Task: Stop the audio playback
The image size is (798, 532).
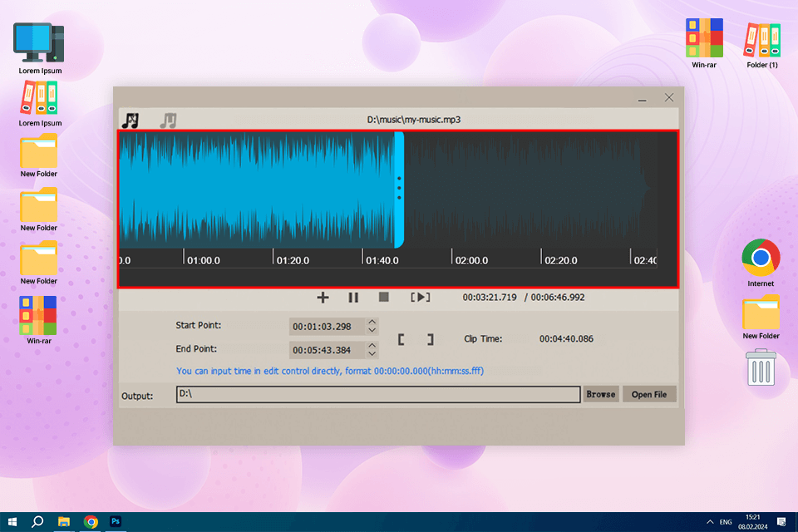Action: [383, 297]
